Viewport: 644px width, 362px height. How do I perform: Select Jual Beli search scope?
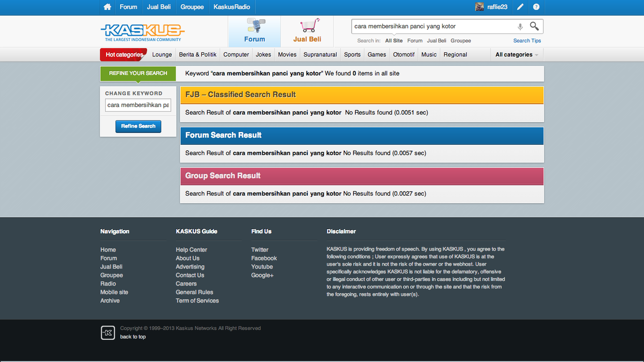[437, 41]
